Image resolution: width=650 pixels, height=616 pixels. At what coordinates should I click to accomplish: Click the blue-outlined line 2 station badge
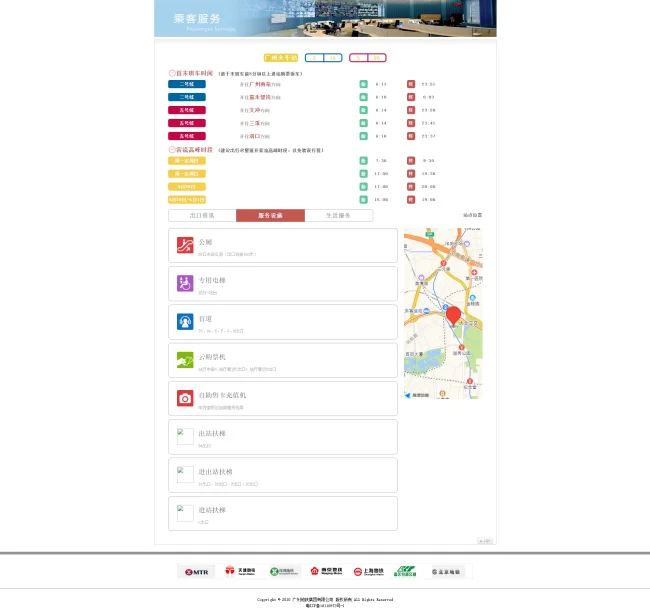[323, 58]
